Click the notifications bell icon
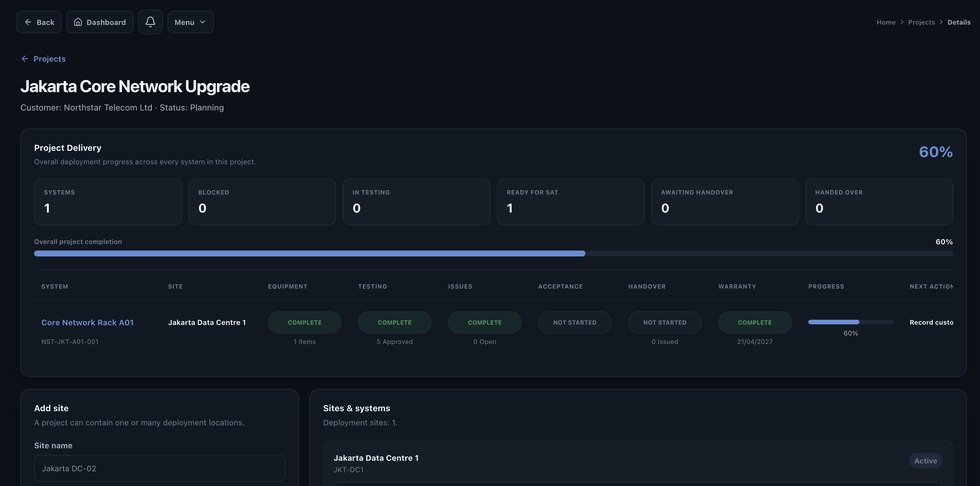 [x=150, y=22]
